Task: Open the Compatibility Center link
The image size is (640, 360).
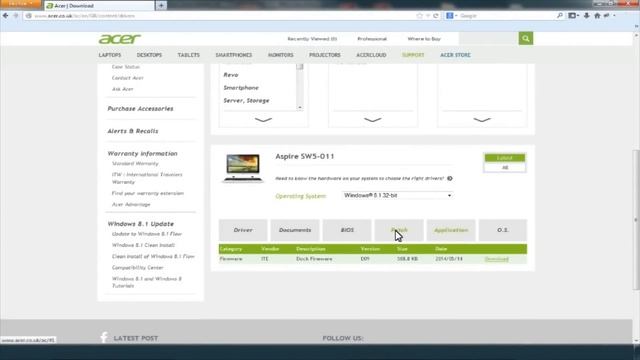Action: pyautogui.click(x=138, y=267)
